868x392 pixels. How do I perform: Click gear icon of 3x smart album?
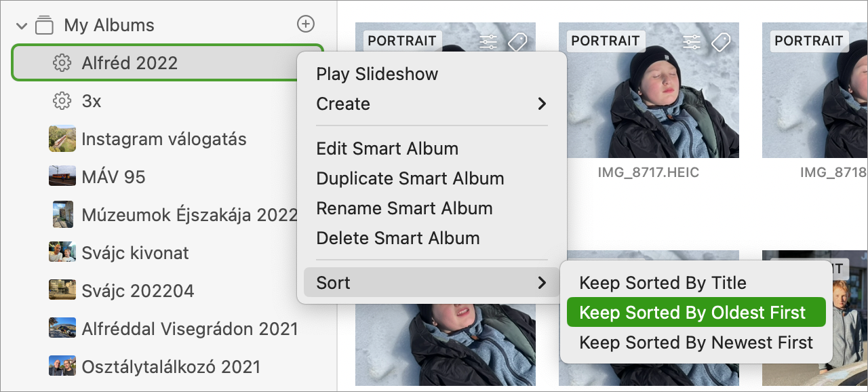(62, 101)
